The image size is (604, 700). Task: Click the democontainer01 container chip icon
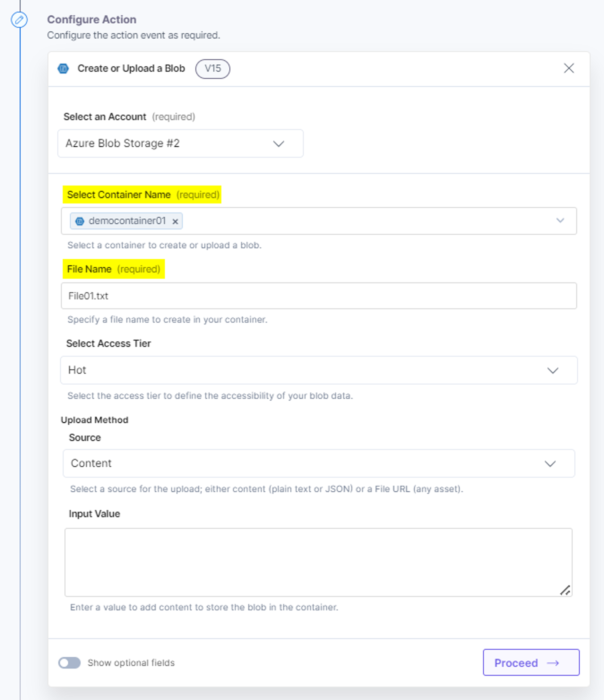[80, 221]
